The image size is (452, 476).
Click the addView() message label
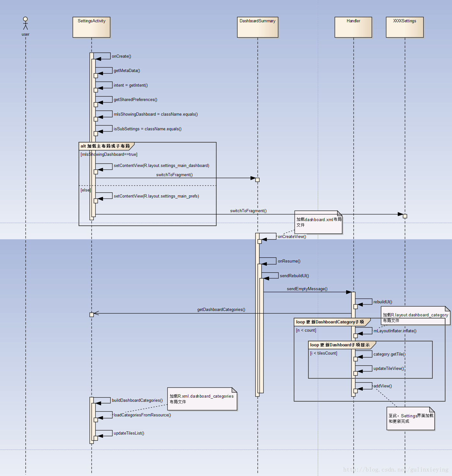(x=383, y=386)
